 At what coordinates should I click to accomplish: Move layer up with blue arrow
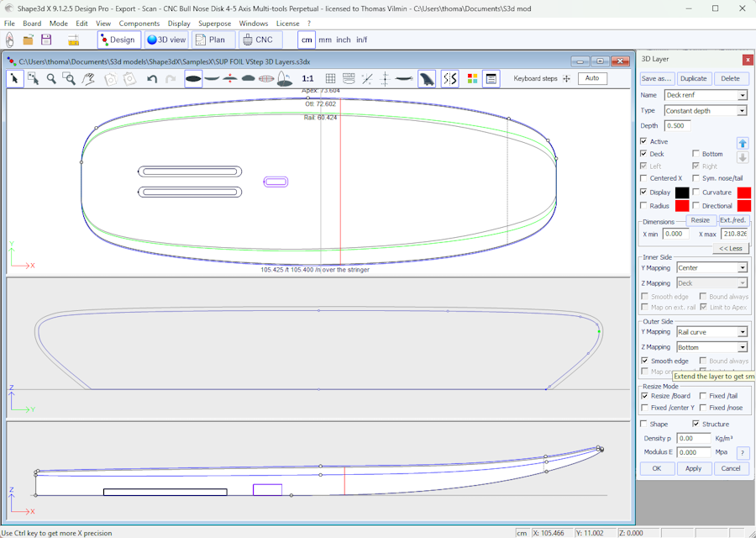pos(743,144)
